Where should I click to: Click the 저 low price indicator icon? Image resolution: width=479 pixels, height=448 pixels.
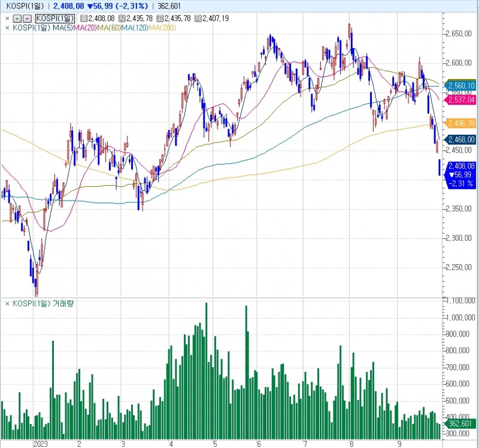198,19
